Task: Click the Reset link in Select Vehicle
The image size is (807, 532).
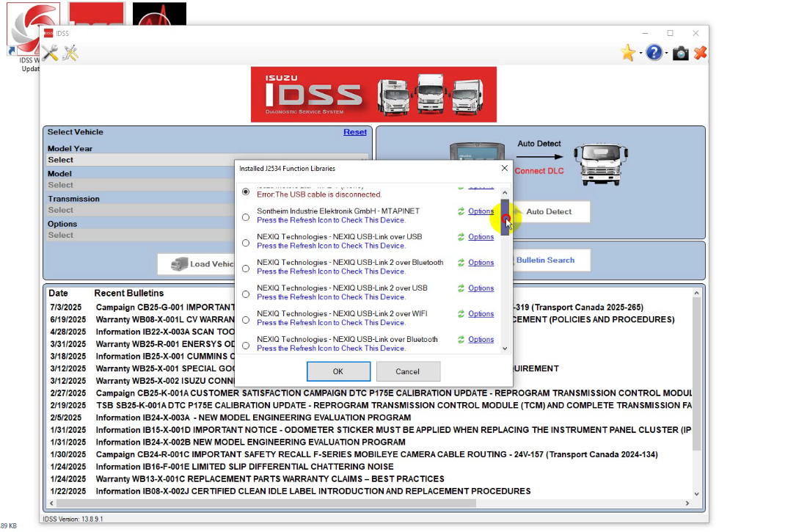Action: point(355,132)
